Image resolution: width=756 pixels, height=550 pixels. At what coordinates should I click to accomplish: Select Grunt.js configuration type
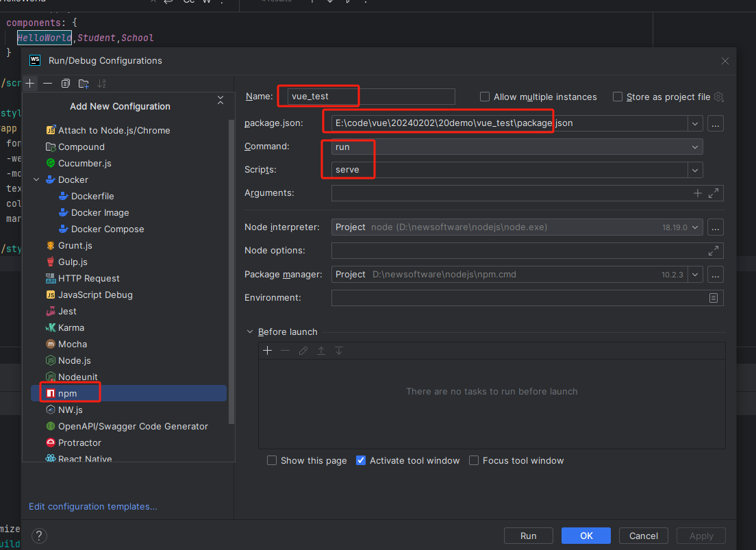pos(75,245)
